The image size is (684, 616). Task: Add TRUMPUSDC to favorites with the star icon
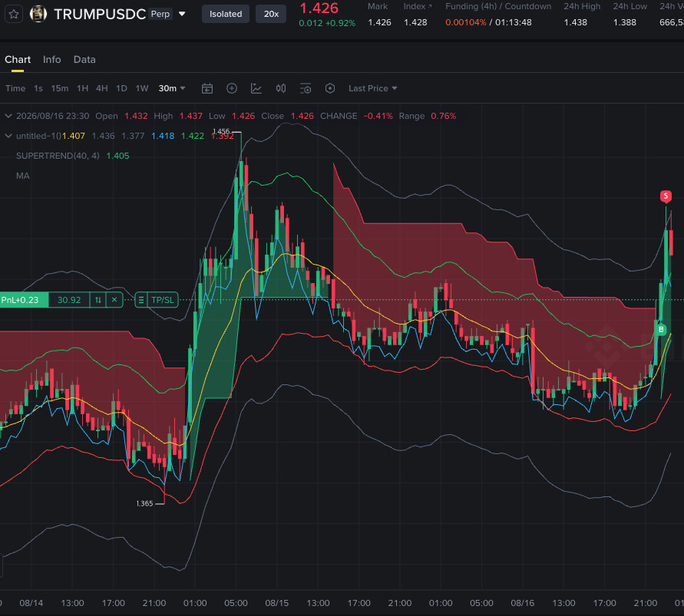coord(14,14)
